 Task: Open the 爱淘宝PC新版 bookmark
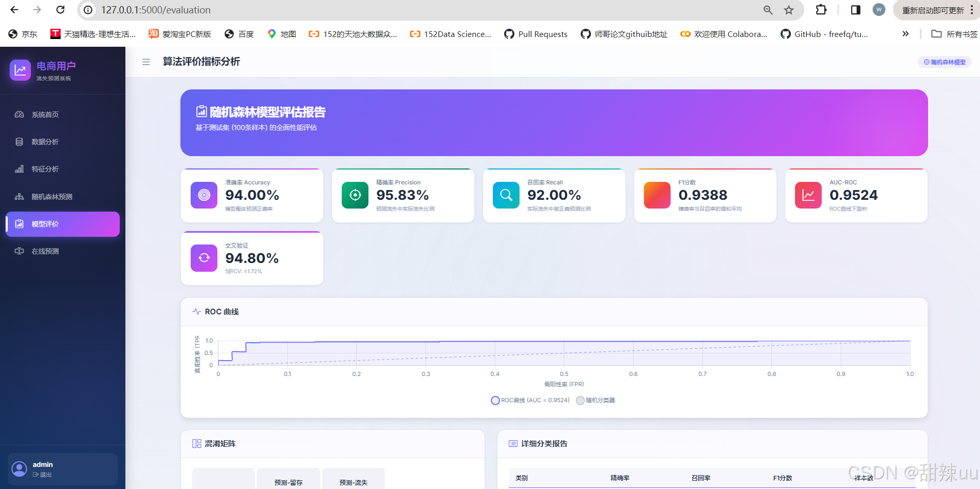(180, 34)
